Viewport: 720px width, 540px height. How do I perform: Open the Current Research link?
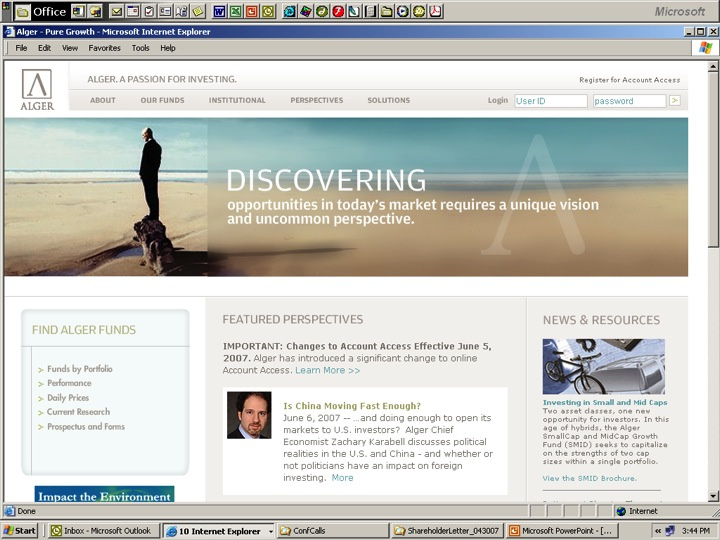pyautogui.click(x=78, y=412)
